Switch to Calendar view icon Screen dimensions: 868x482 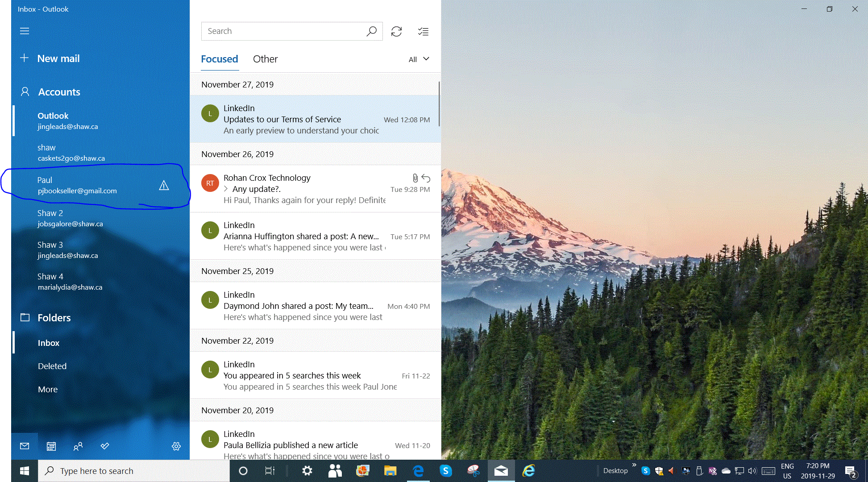[x=51, y=446]
